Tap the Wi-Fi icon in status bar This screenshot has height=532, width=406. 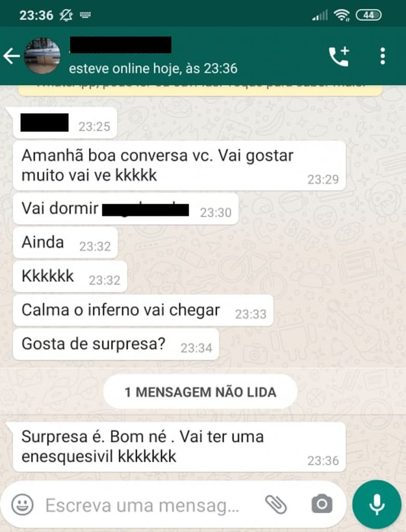pos(342,15)
